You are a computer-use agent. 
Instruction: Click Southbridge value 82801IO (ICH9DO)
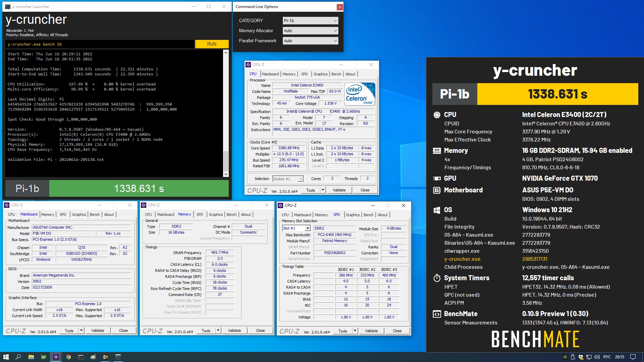[82, 253]
